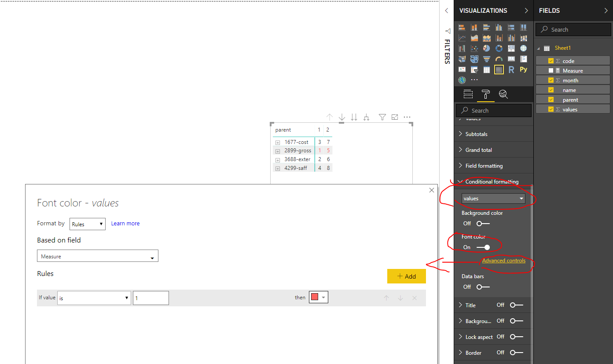
Task: Select the Treemap visualization icon
Action: tap(511, 48)
